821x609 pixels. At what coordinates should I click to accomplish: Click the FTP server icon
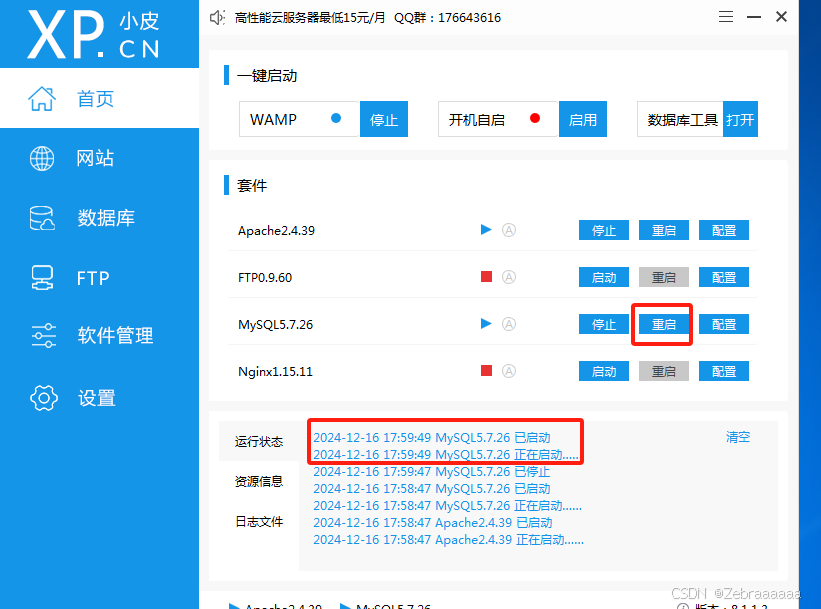[x=42, y=278]
